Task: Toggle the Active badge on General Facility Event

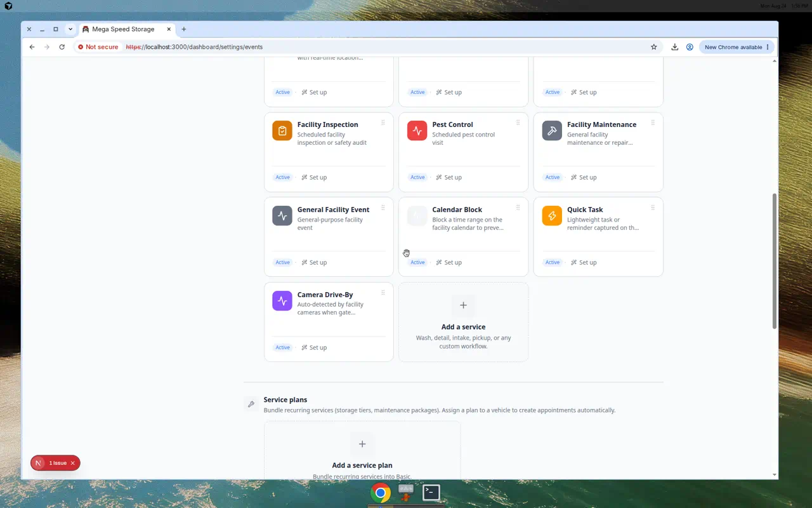Action: coord(282,262)
